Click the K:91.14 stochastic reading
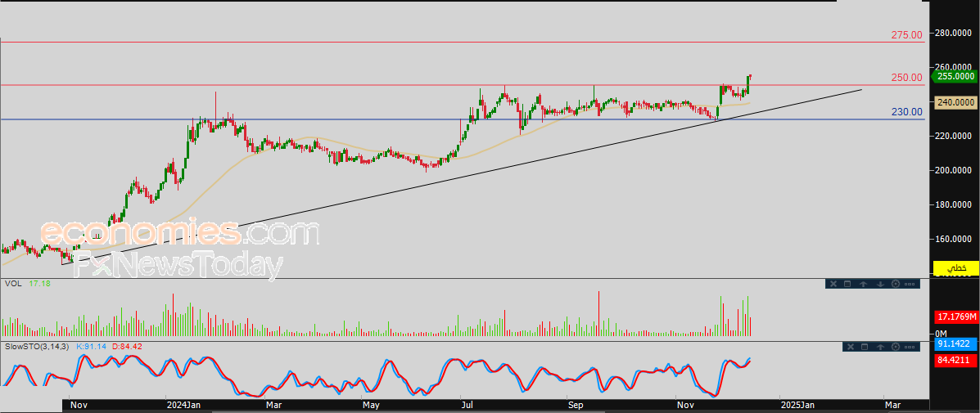Image resolution: width=980 pixels, height=413 pixels. 92,346
